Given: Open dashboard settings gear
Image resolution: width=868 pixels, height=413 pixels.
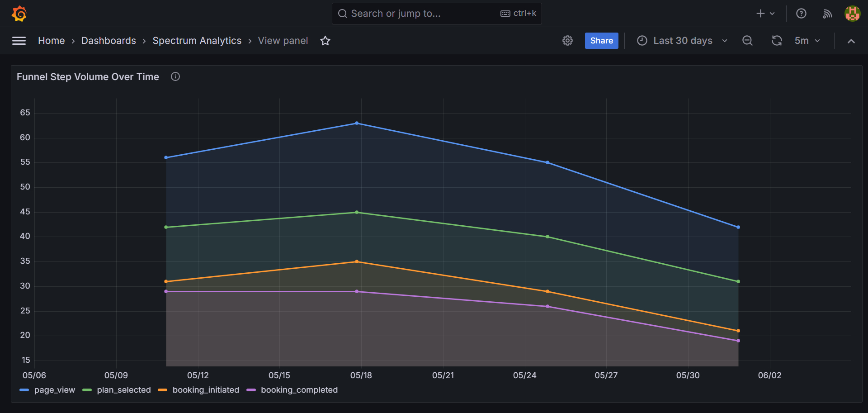Looking at the screenshot, I should click(567, 41).
